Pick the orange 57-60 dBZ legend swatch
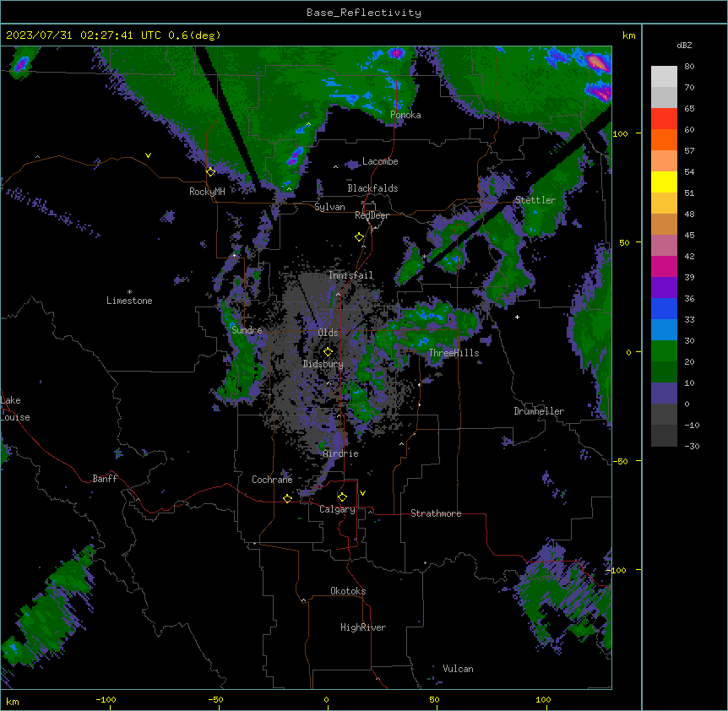728x711 pixels. tap(664, 139)
